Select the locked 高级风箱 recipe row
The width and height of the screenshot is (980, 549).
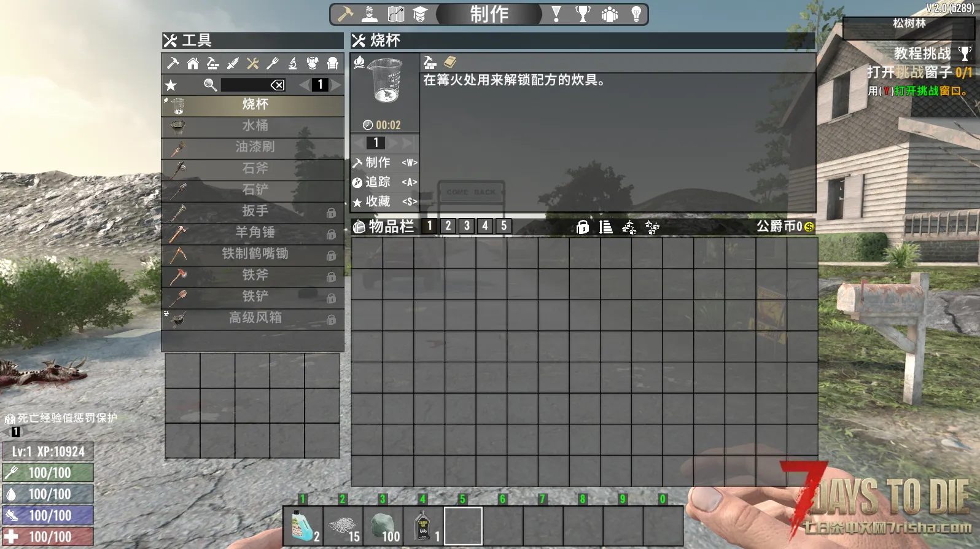point(252,318)
